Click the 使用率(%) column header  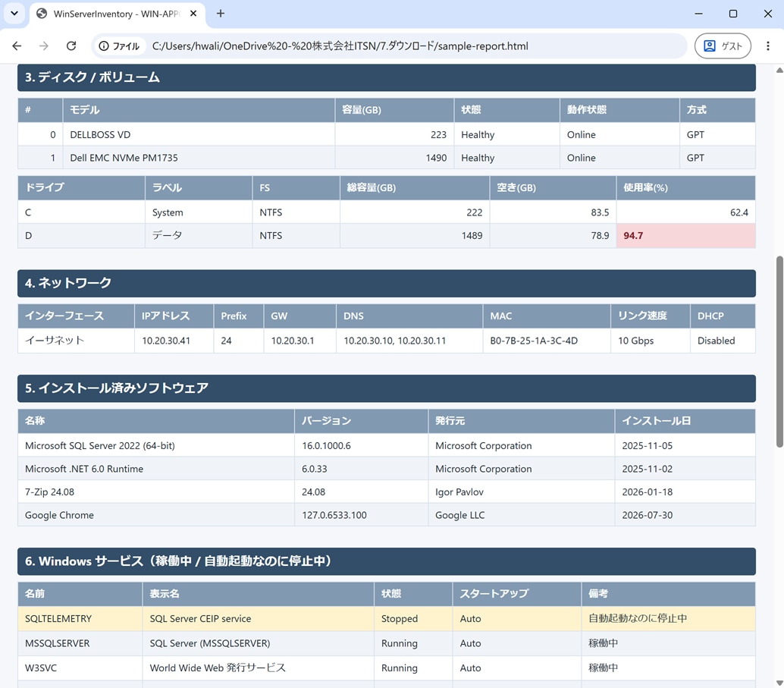(x=685, y=187)
